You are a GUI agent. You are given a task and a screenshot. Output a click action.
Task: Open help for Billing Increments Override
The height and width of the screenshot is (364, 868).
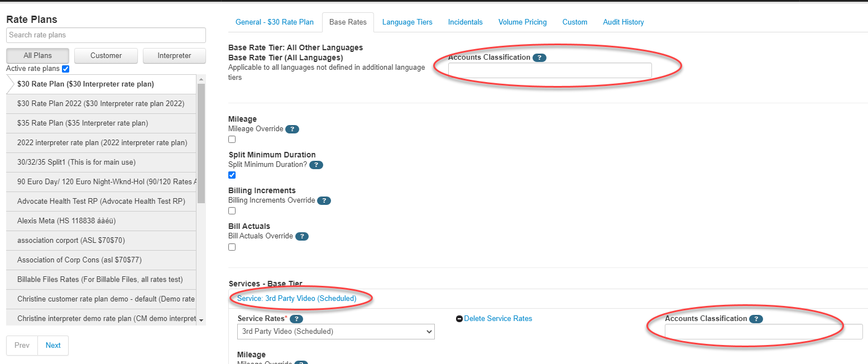tap(324, 200)
